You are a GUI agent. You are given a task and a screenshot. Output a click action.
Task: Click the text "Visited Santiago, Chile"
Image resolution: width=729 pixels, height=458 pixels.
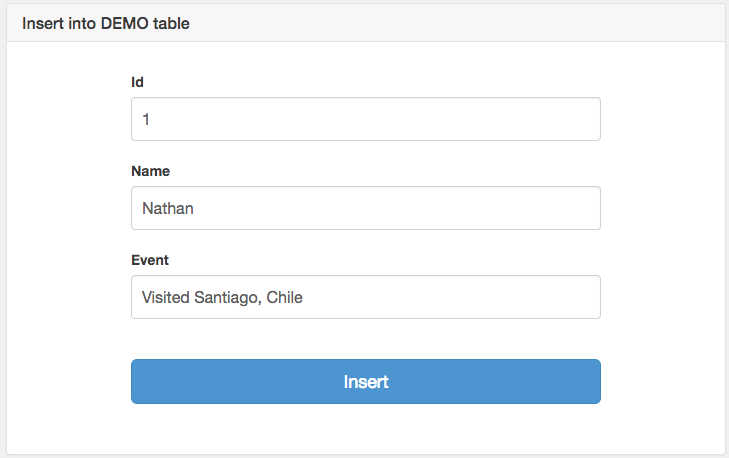(x=222, y=297)
